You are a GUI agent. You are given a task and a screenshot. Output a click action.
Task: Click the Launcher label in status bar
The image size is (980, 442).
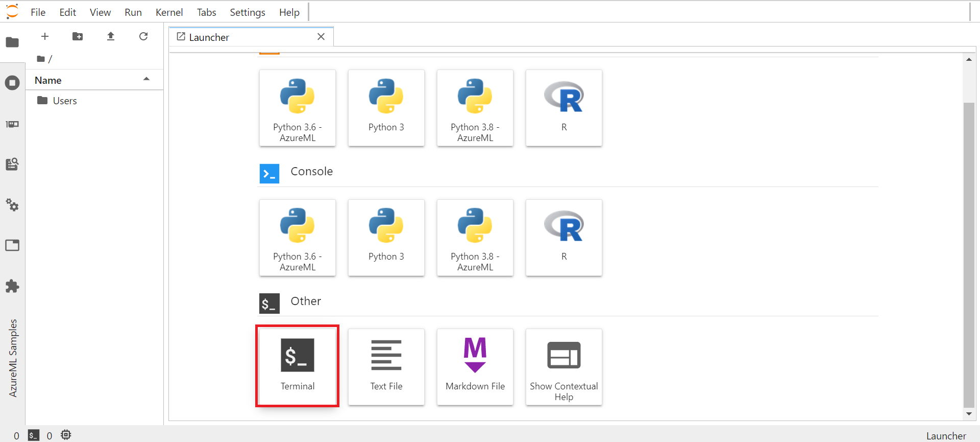click(946, 436)
